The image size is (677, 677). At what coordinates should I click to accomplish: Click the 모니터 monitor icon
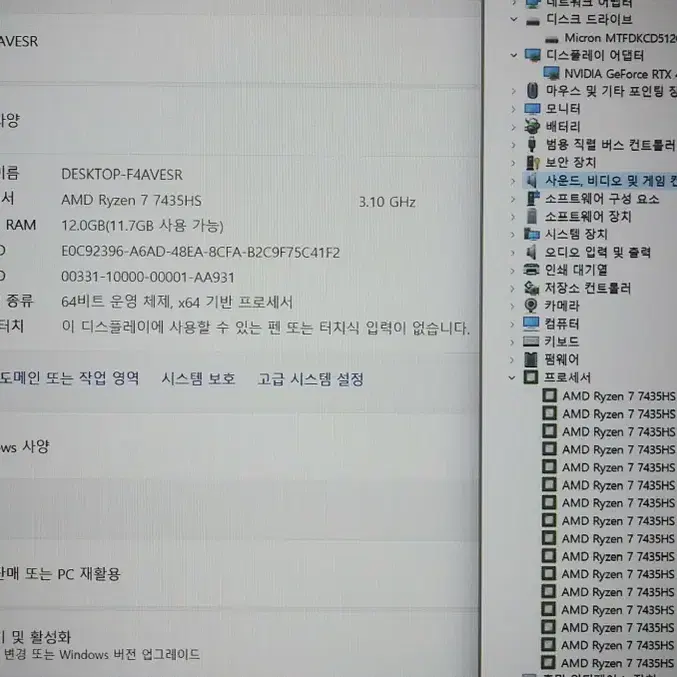click(532, 109)
